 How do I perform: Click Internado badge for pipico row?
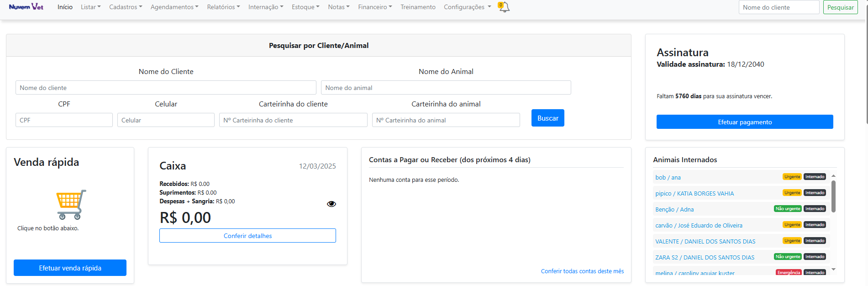[x=815, y=193]
